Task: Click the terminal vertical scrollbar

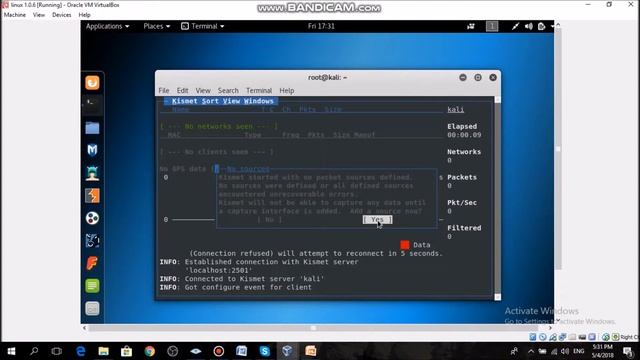Action: (x=497, y=198)
